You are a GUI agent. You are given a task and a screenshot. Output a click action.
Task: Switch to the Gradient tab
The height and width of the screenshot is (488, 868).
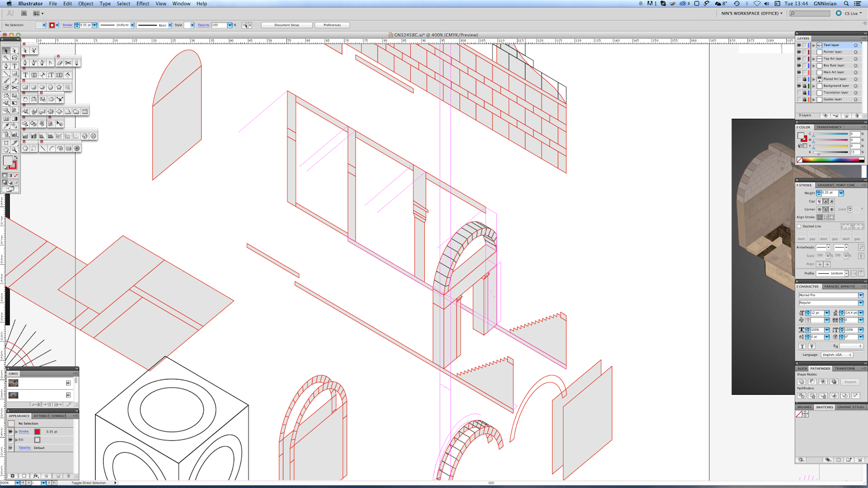pyautogui.click(x=826, y=185)
